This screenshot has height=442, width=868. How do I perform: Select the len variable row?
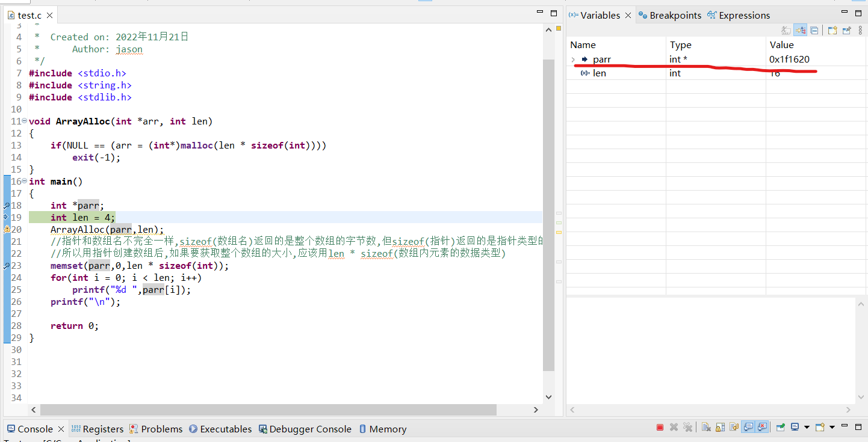[x=716, y=73]
